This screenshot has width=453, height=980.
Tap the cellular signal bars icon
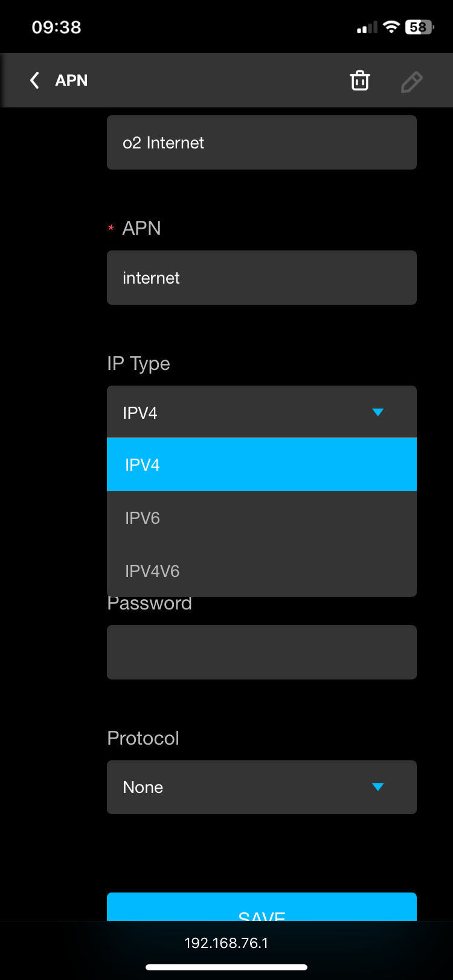coord(367,27)
